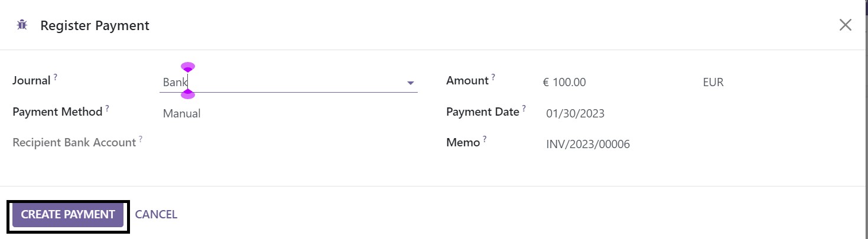Click the help tooltip mark next to Journal

[56, 77]
